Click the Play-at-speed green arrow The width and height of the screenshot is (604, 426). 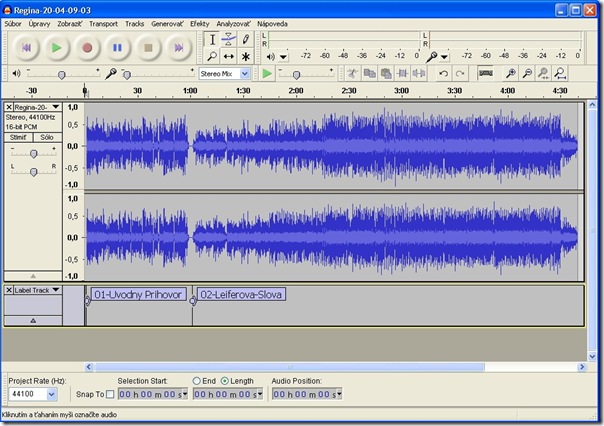[267, 73]
